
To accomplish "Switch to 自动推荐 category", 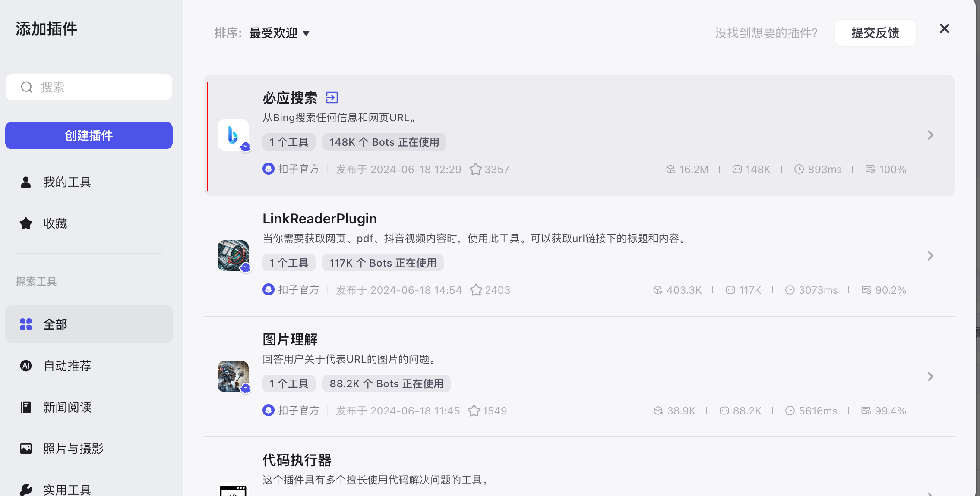I will pyautogui.click(x=67, y=366).
